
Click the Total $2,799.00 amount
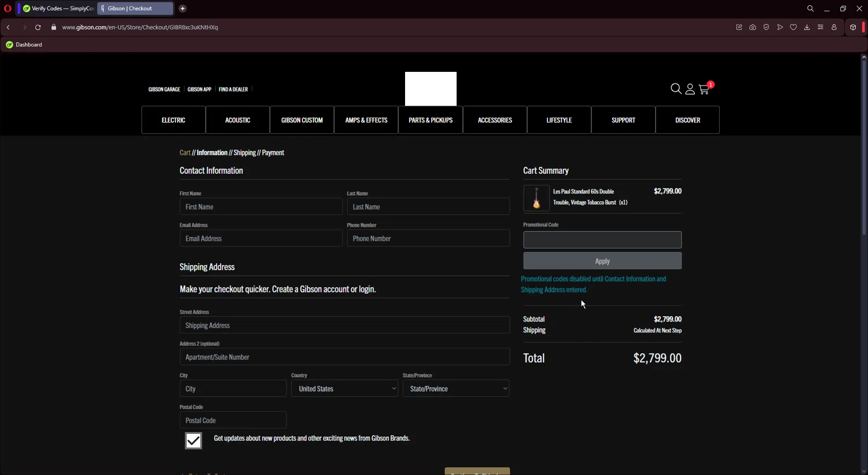(657, 358)
